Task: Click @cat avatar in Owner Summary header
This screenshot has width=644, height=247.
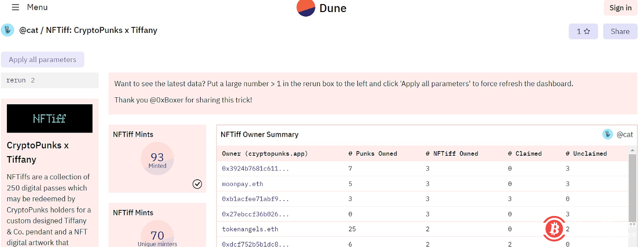Action: (607, 134)
